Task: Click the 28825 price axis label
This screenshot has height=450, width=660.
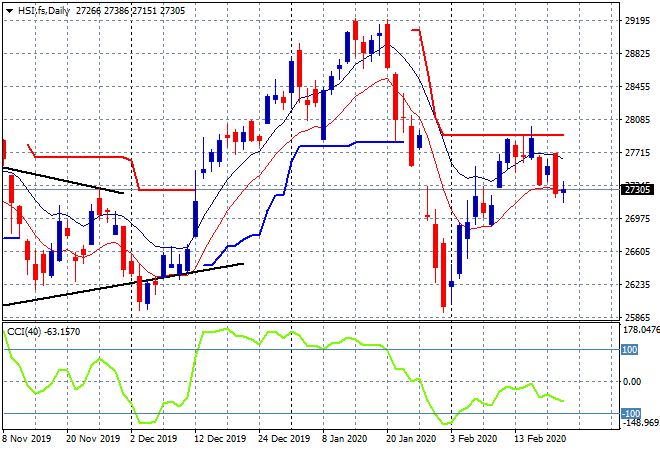Action: [x=638, y=53]
